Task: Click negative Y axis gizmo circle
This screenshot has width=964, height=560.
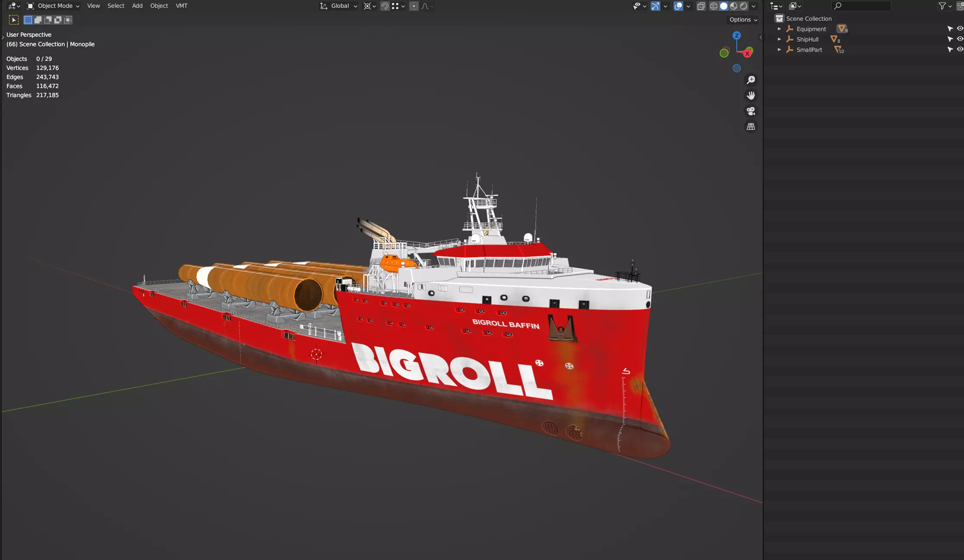Action: 724,53
